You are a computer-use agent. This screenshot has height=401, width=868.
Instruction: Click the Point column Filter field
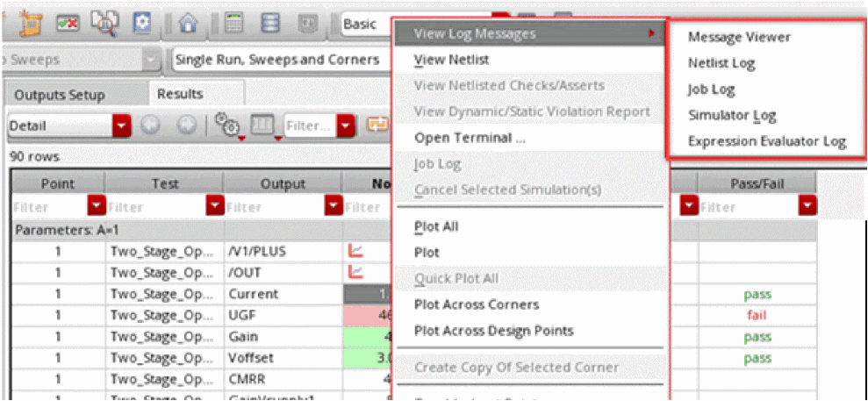coord(50,208)
